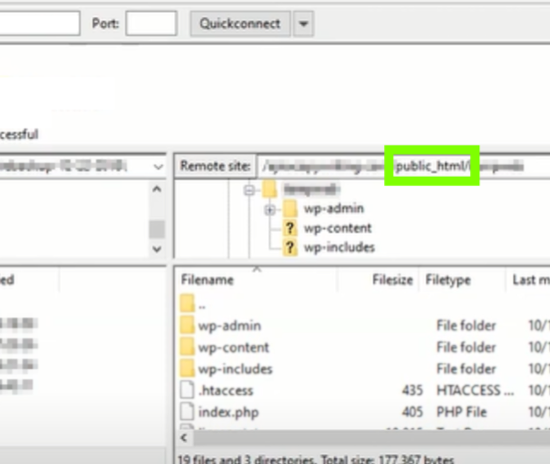
Task: Open the Quickconnect history dropdown arrow
Action: pyautogui.click(x=303, y=23)
